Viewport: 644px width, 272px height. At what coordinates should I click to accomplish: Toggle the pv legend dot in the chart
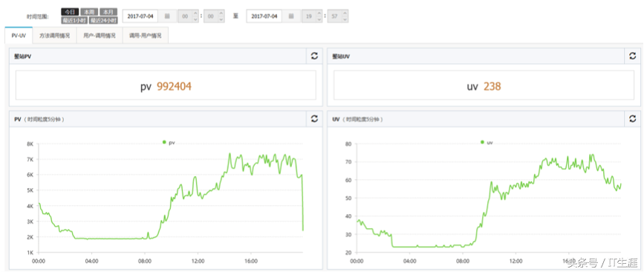point(164,142)
